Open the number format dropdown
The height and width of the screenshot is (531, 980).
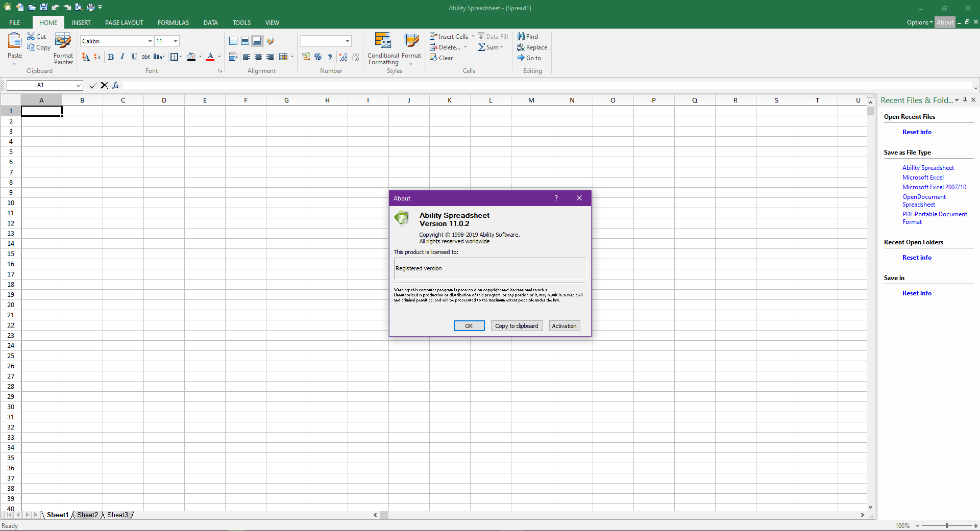pos(348,41)
